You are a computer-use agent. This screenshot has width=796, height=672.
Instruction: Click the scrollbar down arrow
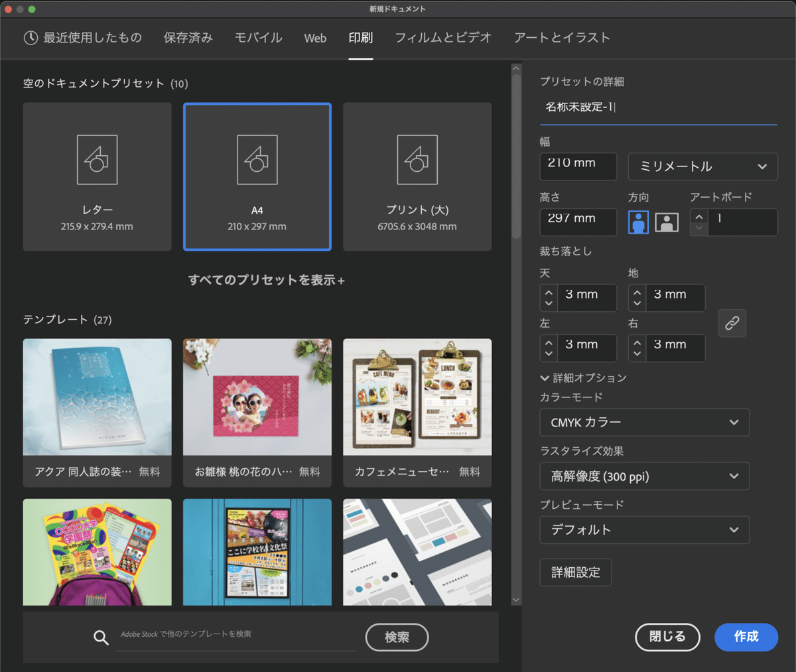[516, 600]
